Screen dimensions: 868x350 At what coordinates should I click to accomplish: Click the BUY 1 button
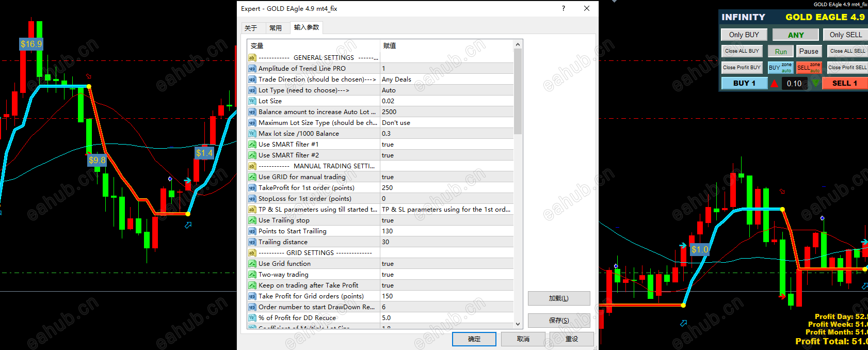point(744,83)
